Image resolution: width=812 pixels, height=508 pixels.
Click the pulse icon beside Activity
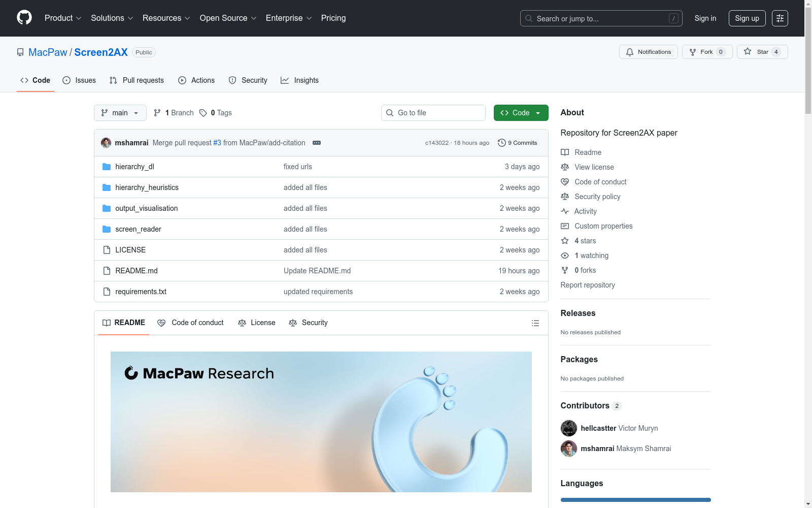(565, 211)
